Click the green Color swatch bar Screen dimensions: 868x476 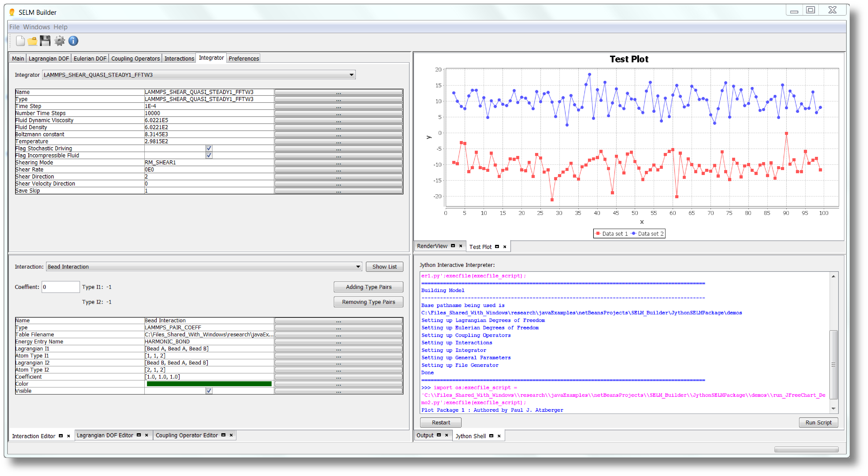209,384
